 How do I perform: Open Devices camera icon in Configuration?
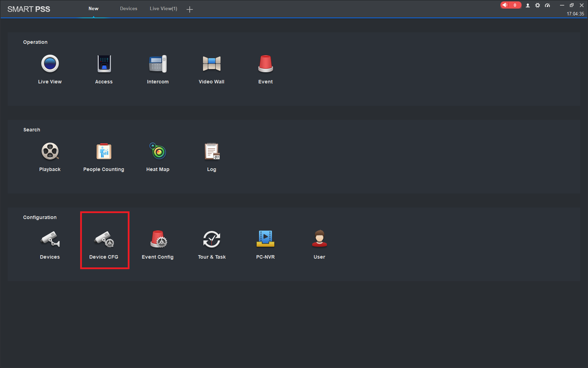click(50, 239)
